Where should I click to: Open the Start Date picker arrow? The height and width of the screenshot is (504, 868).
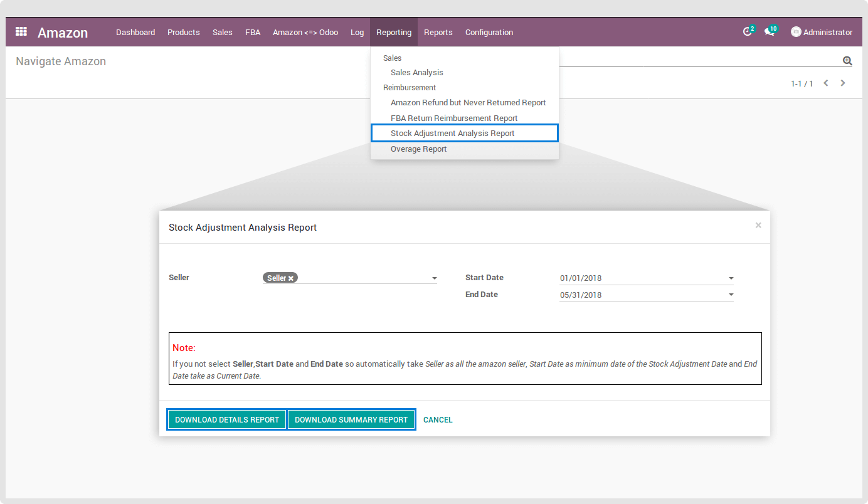point(731,278)
